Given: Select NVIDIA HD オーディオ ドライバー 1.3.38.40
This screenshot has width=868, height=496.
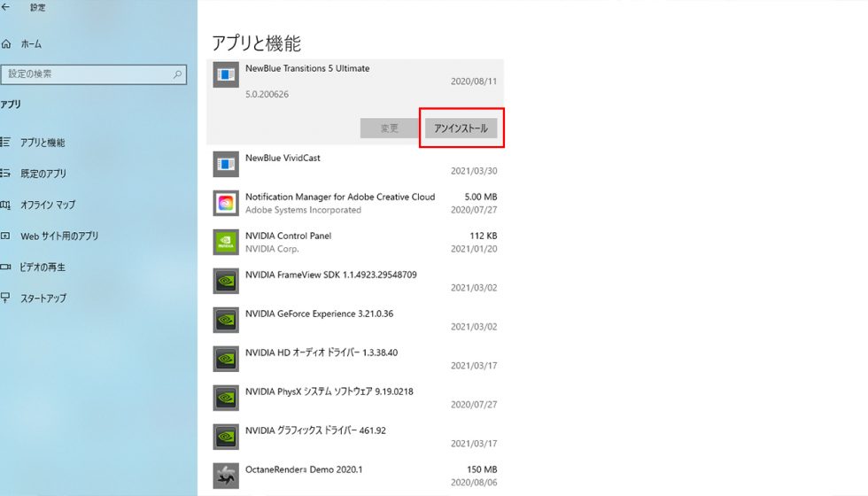Looking at the screenshot, I should 355,359.
